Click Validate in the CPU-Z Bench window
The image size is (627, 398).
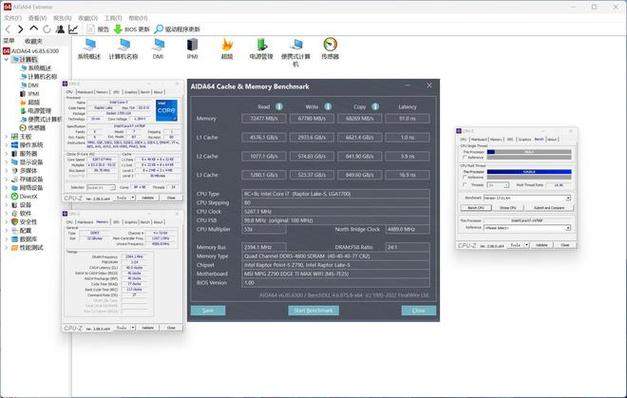click(x=541, y=245)
